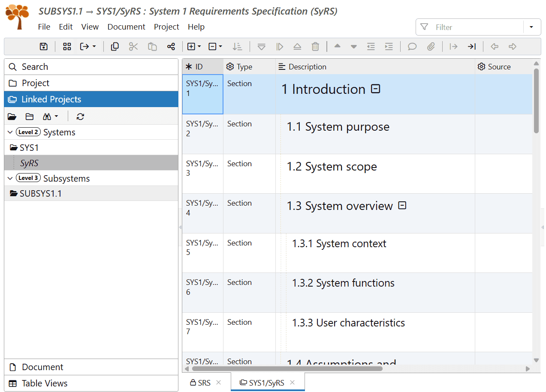546x392 pixels.
Task: Open the Filter options dropdown arrow
Action: click(531, 27)
